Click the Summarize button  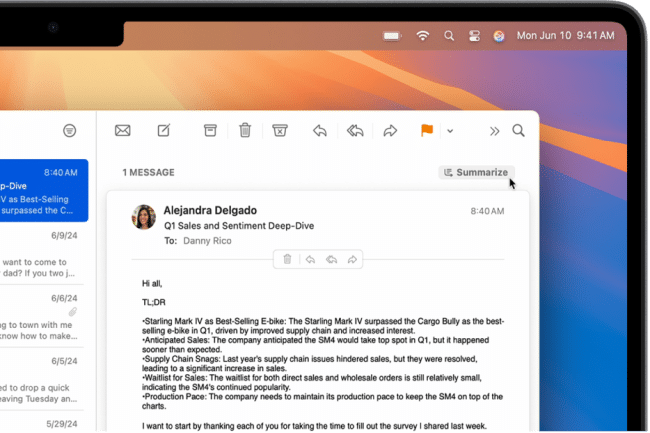tap(476, 172)
